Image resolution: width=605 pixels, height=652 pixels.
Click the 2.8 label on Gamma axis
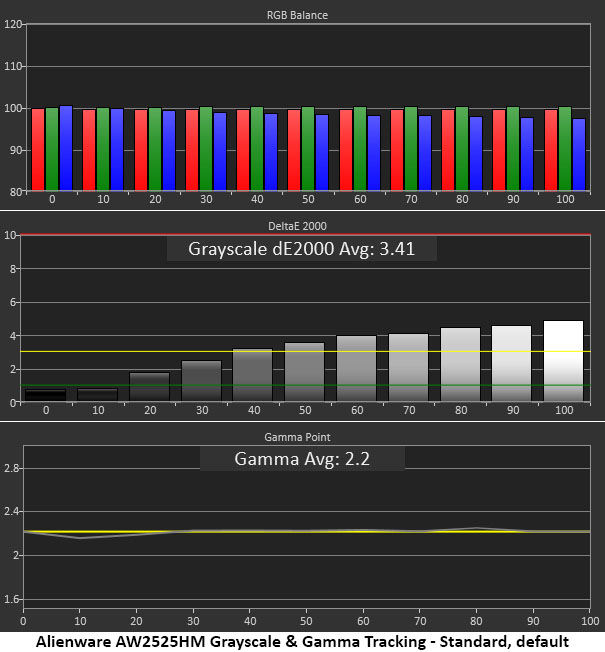(x=11, y=468)
